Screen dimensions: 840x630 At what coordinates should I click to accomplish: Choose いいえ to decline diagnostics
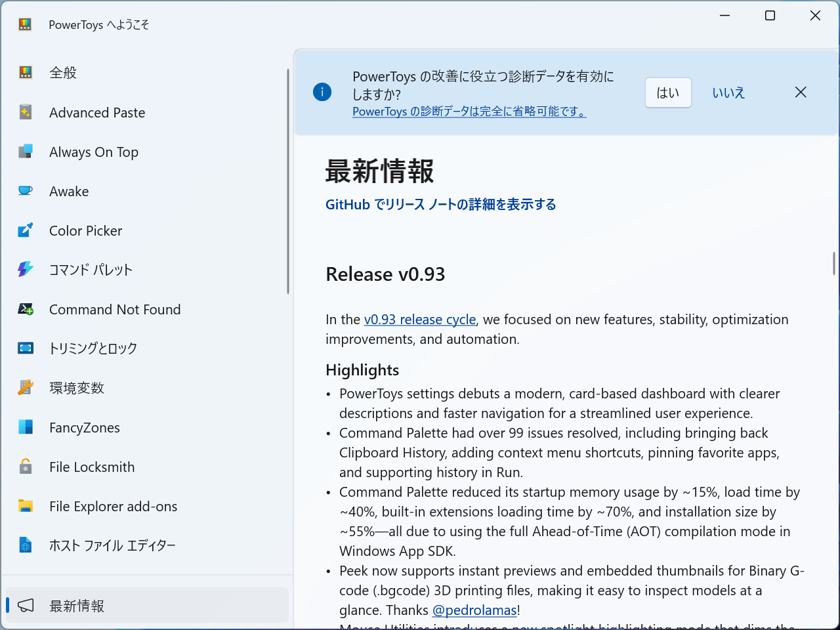[x=728, y=93]
